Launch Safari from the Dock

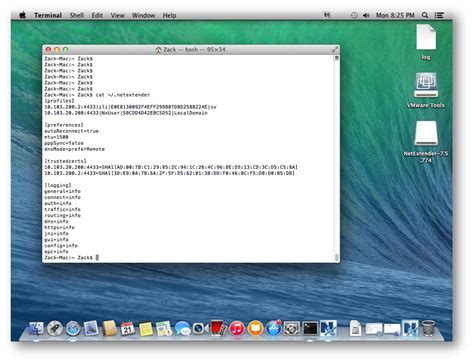(x=73, y=328)
